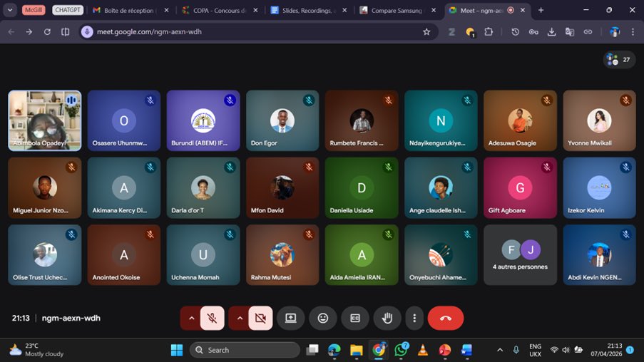Open the browser profile avatar
This screenshot has width=644, height=362.
(x=615, y=31)
